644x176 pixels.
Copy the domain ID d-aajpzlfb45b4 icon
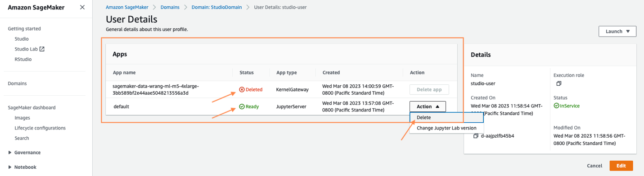(x=476, y=136)
